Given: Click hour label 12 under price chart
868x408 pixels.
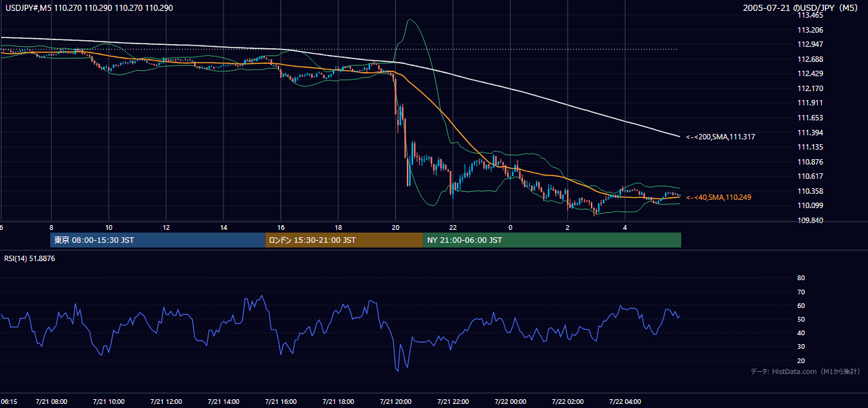Looking at the screenshot, I should coord(166,227).
